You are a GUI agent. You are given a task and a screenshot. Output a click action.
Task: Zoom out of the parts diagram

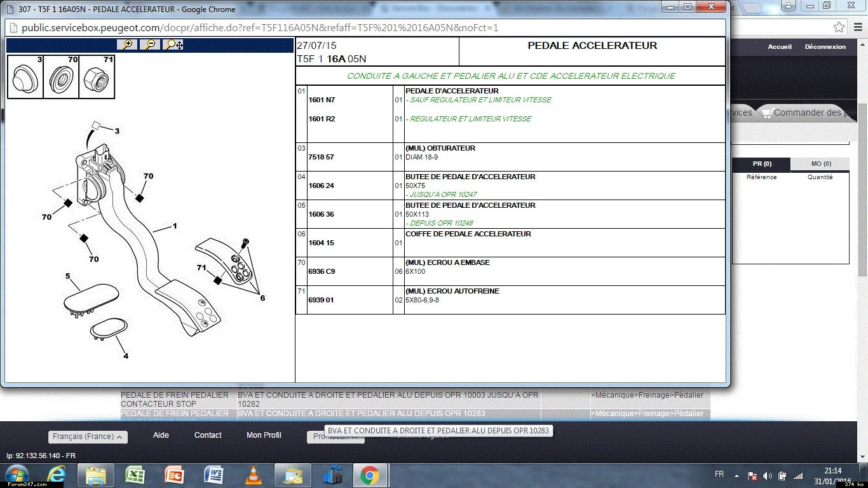pyautogui.click(x=150, y=44)
